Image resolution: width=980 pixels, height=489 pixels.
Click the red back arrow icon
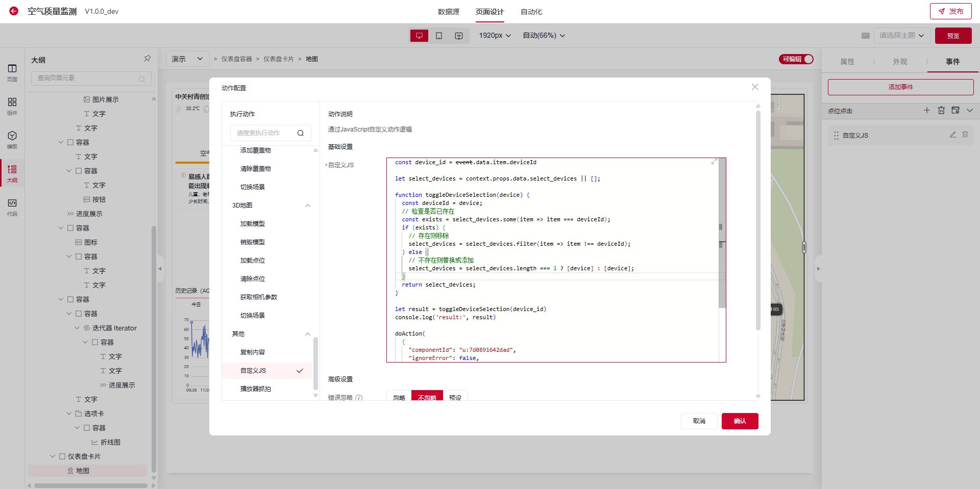(14, 11)
